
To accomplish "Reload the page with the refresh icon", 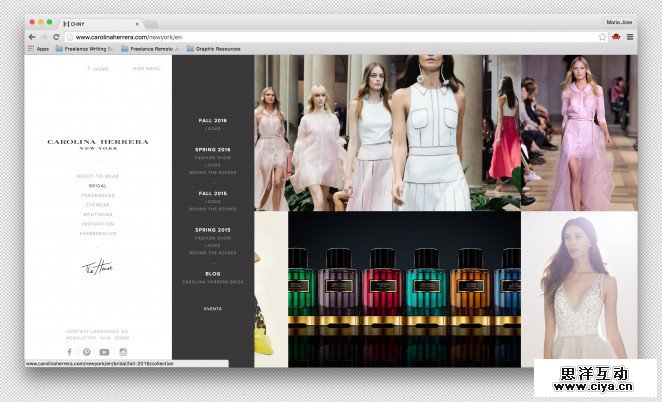I will [57, 36].
